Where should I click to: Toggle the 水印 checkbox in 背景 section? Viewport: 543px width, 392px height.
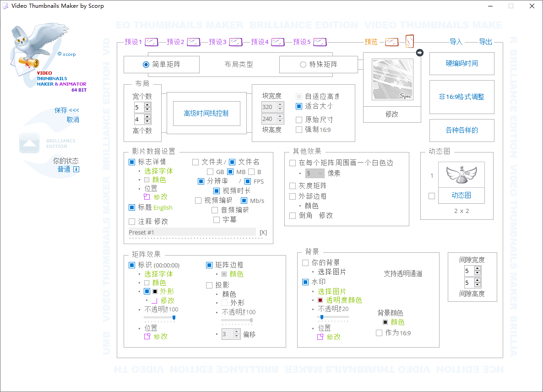[x=305, y=282]
